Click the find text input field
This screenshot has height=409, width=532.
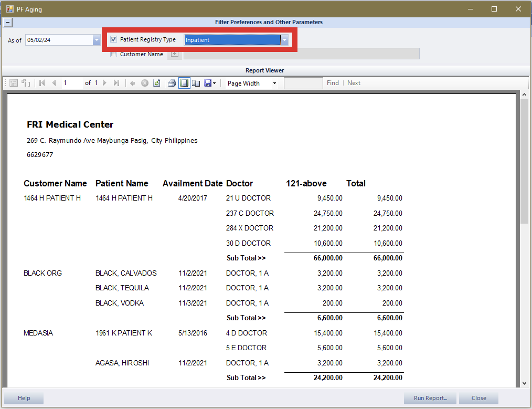pos(303,83)
